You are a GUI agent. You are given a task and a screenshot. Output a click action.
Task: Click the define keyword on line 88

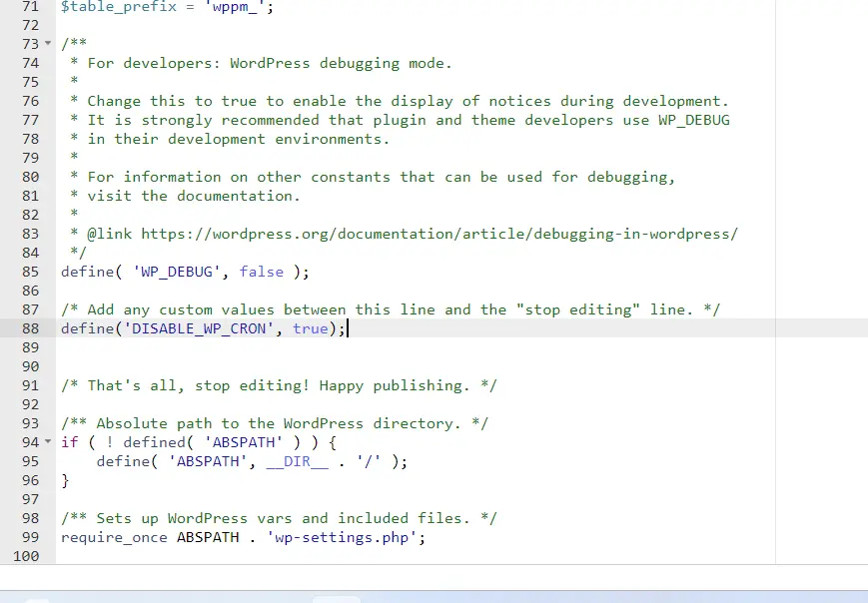(88, 328)
